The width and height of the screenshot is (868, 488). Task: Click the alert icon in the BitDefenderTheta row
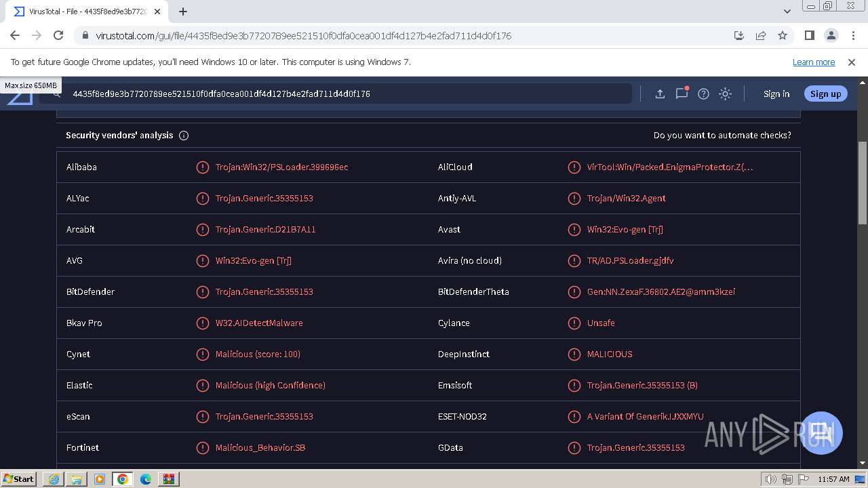(x=574, y=291)
